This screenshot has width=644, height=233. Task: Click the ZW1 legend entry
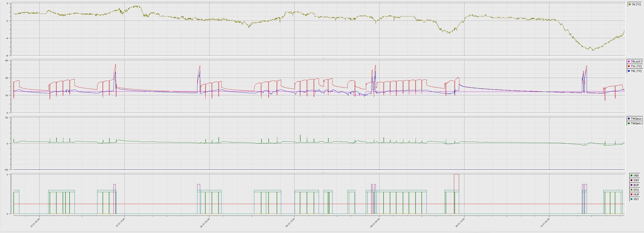[636, 180]
